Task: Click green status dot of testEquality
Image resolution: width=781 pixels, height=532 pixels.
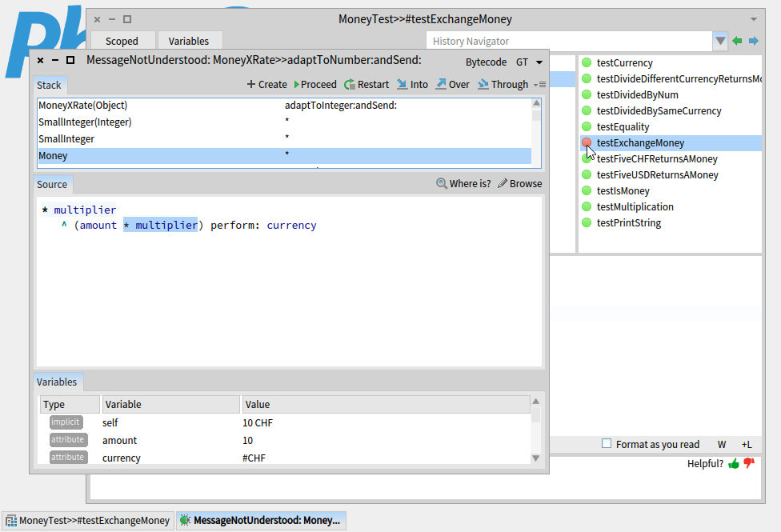Action: pyautogui.click(x=587, y=126)
